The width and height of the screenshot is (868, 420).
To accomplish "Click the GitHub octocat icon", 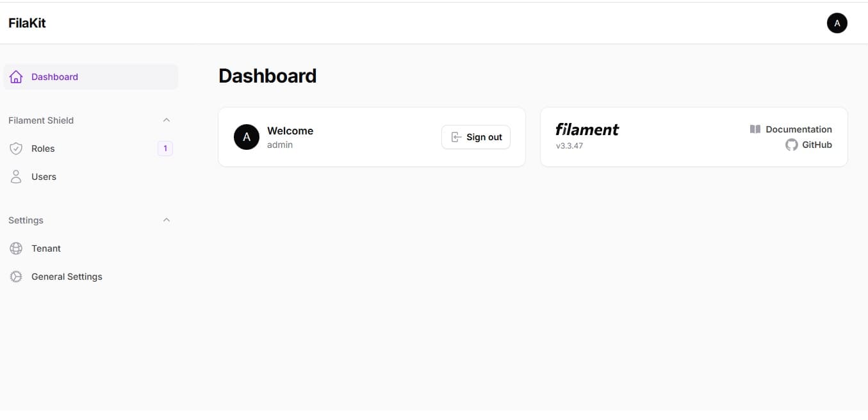I will [791, 145].
